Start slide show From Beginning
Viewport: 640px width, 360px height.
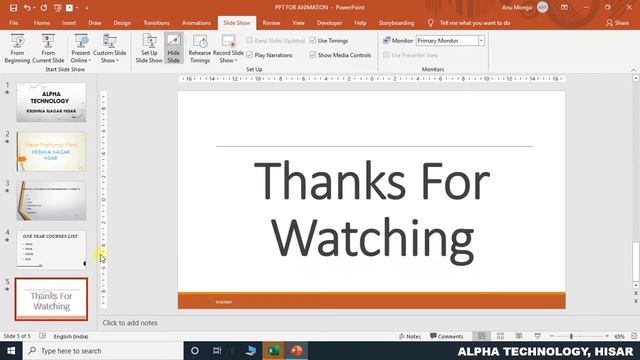17,48
